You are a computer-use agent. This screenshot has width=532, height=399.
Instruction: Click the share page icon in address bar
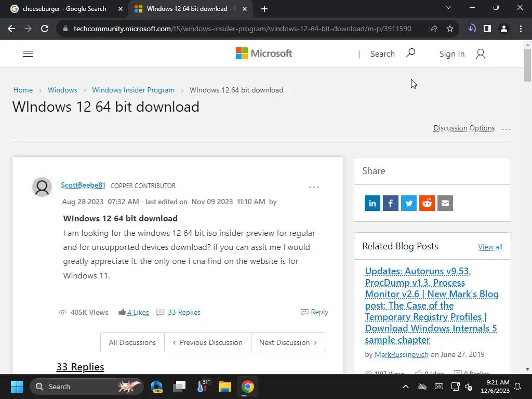pyautogui.click(x=433, y=29)
